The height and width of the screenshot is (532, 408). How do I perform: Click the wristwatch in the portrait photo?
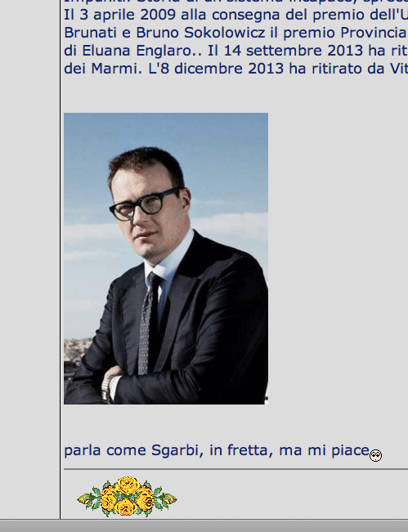click(x=107, y=389)
